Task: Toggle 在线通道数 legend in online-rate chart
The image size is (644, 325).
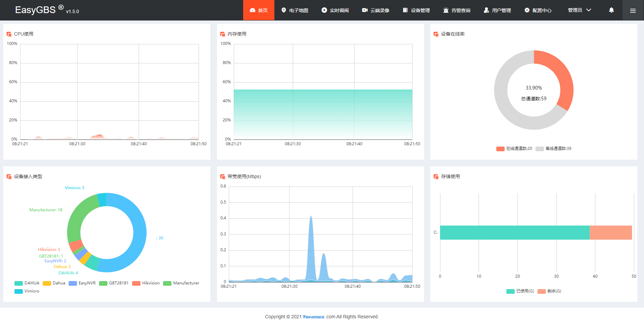Action: point(514,149)
